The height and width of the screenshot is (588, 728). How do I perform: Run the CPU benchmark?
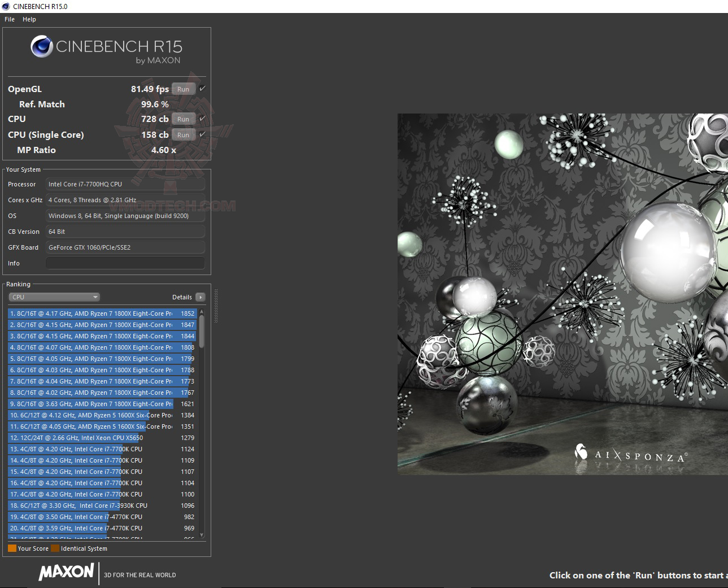pos(184,119)
